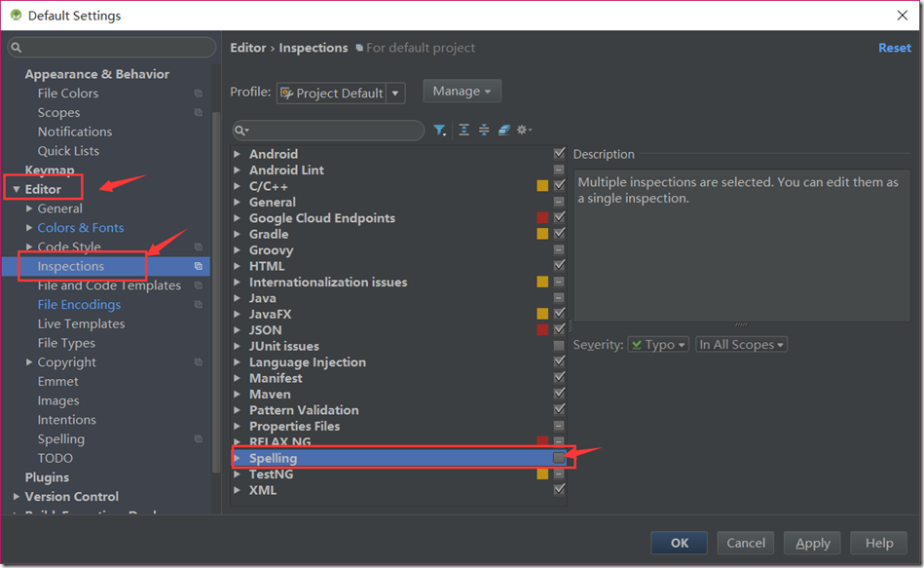Expand the Gradle inspection group
This screenshot has width=924, height=568.
coord(237,234)
